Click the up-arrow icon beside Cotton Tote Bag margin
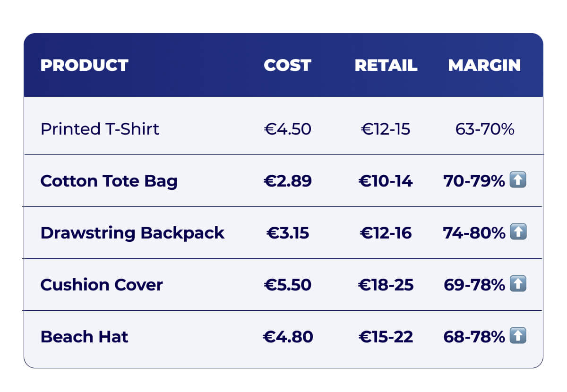The width and height of the screenshot is (567, 392). [518, 180]
